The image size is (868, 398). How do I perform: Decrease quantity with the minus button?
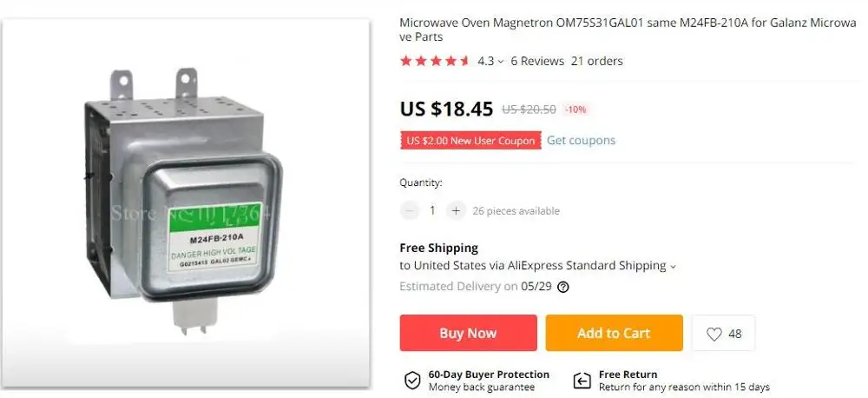click(410, 210)
